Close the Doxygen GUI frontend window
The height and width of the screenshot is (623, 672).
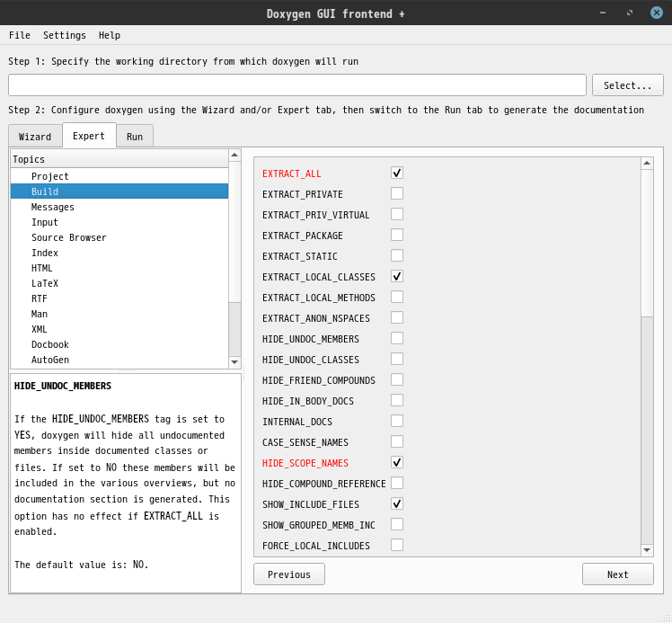(656, 13)
